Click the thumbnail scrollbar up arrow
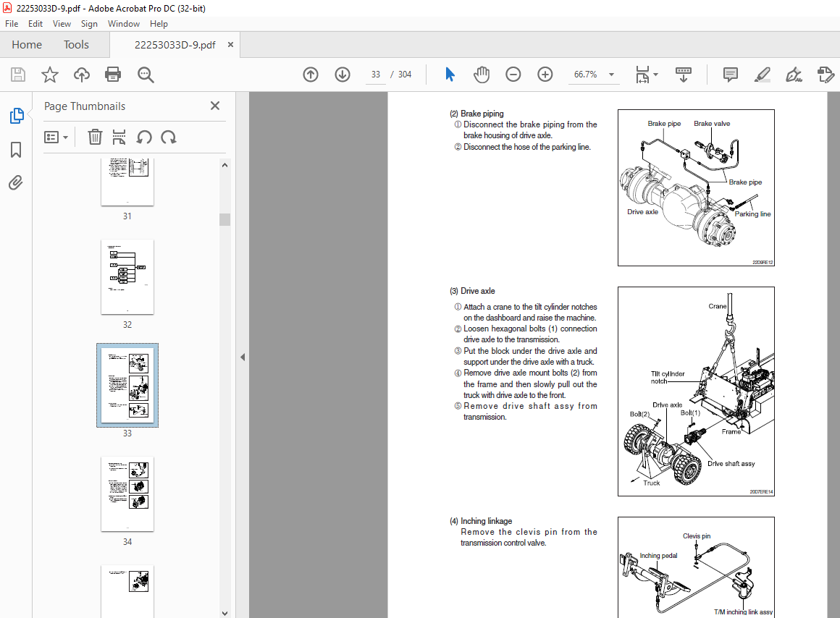The height and width of the screenshot is (618, 840). pyautogui.click(x=225, y=165)
